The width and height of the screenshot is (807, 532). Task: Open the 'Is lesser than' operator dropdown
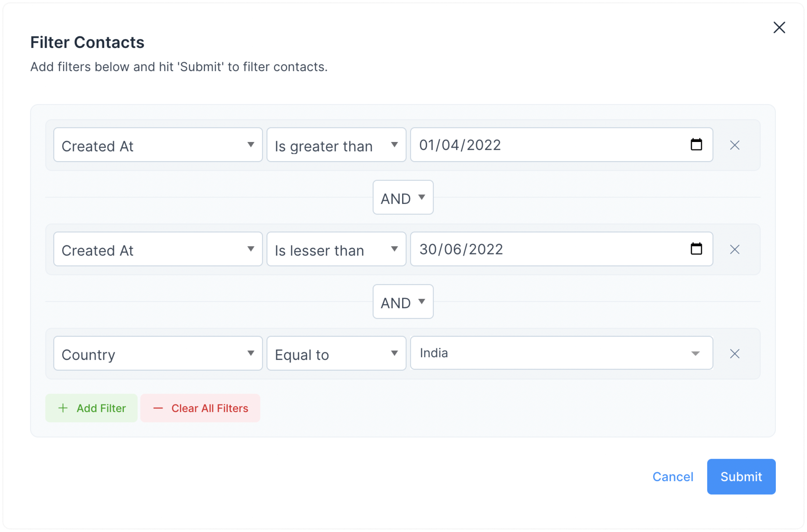(336, 249)
